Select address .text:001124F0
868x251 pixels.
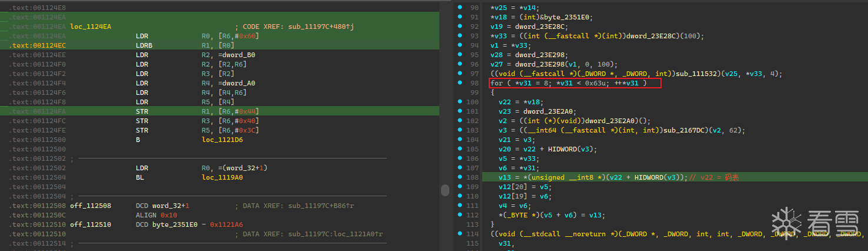38,64
